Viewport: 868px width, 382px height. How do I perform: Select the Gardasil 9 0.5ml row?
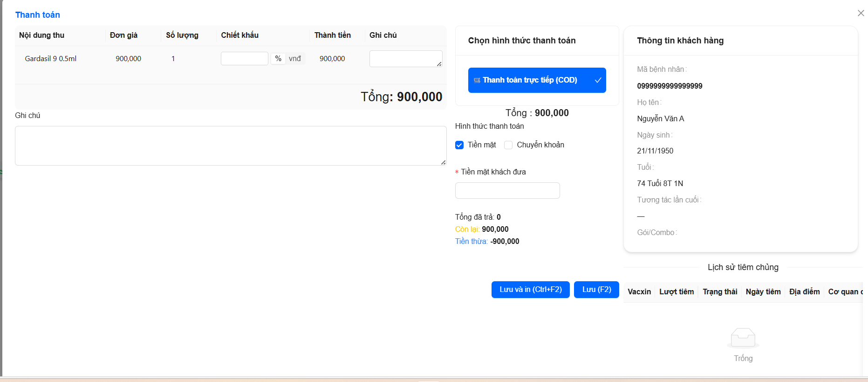tap(51, 59)
